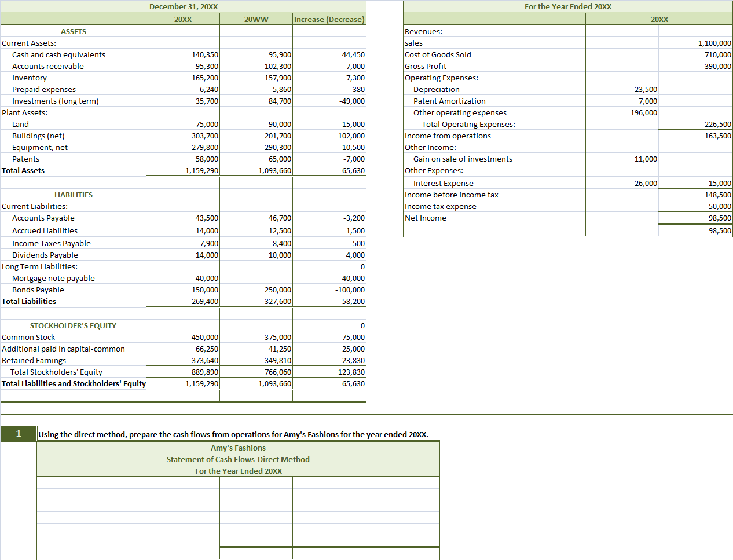Screen dimensions: 733x560
Task: Select the 1,093,660 value in Total Assets row
Action: [x=275, y=170]
